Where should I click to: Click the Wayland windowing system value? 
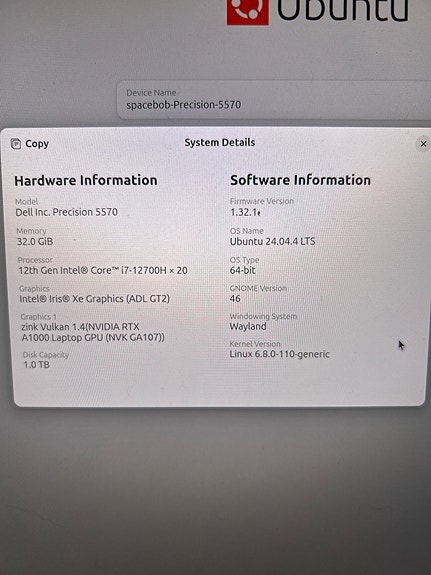(x=248, y=326)
